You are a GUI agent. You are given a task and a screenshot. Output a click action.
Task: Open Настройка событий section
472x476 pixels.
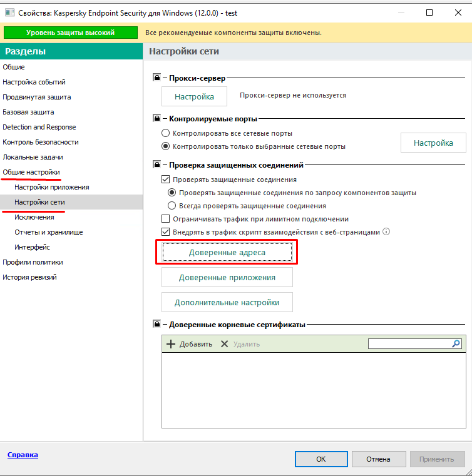coord(34,82)
